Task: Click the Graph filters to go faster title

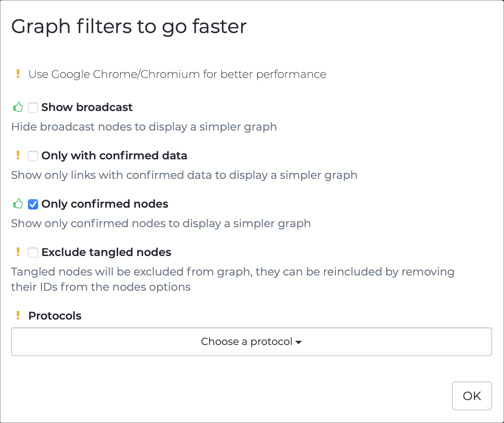Action: pos(129,26)
